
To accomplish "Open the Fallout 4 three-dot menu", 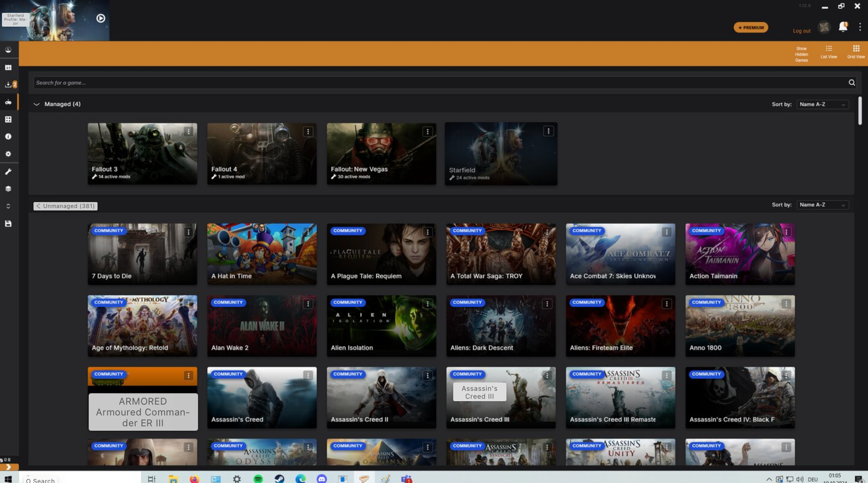I will click(x=308, y=131).
